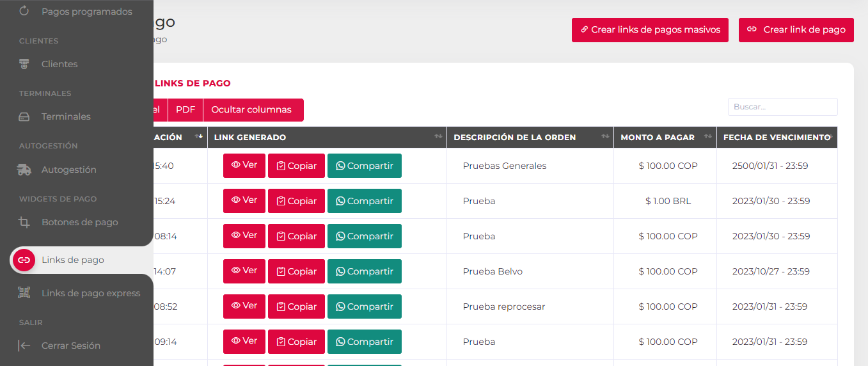Share the $1.00 BRL link via WhatsApp
This screenshot has height=366, width=868.
364,201
